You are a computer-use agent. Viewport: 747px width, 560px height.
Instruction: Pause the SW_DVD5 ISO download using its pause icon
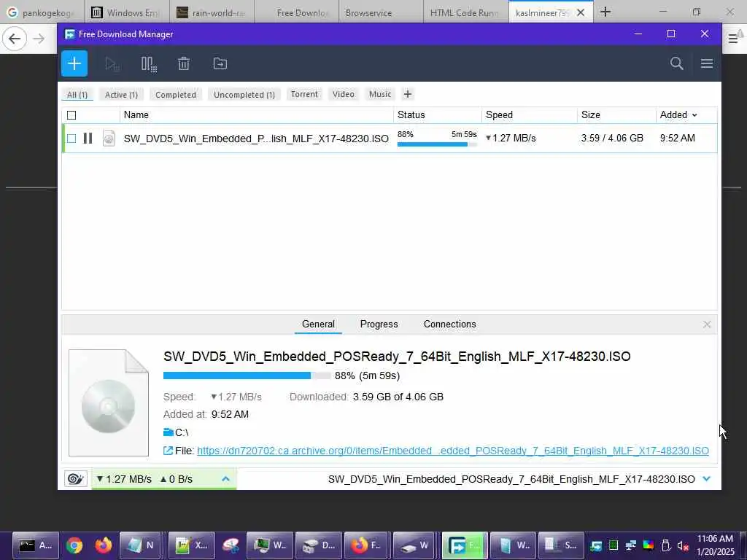point(88,138)
